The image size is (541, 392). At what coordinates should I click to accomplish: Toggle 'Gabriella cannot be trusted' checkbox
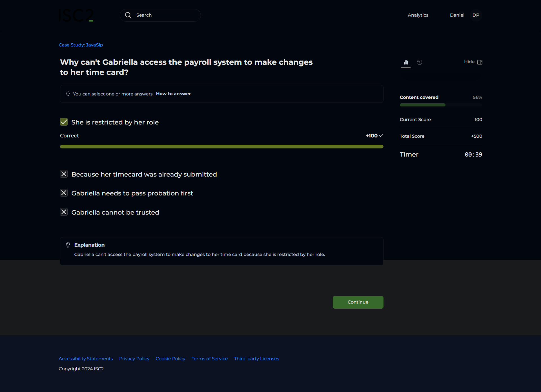[64, 212]
